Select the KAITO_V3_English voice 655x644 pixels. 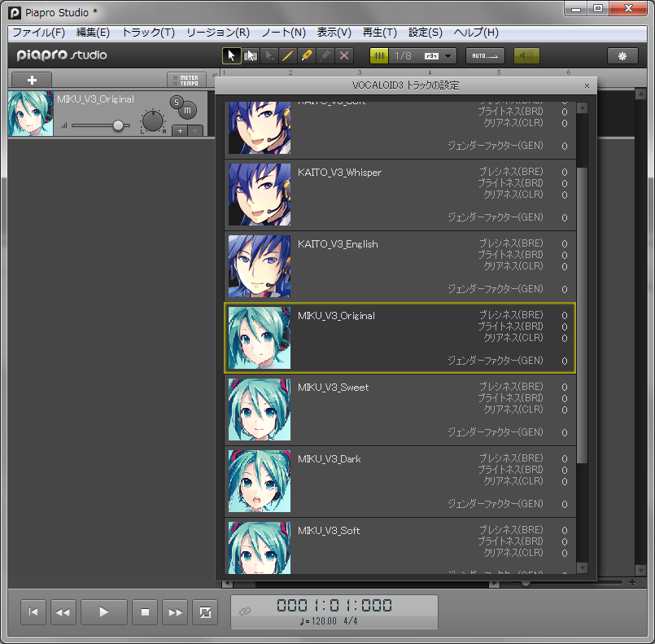point(400,266)
